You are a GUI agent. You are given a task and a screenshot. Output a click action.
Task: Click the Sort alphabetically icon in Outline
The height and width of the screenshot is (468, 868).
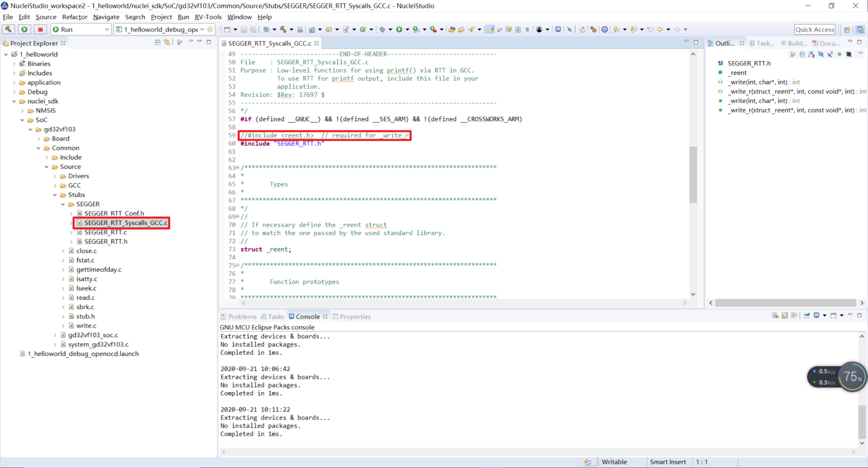(811, 54)
